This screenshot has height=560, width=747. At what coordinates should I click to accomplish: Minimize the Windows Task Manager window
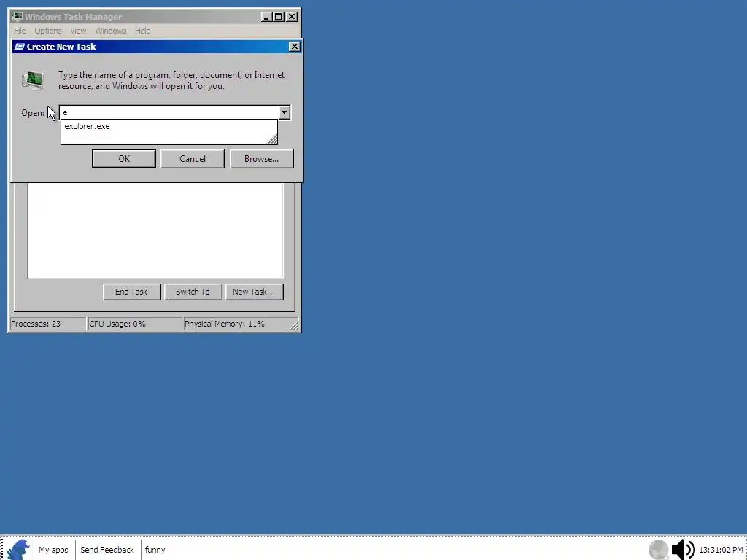coord(266,17)
